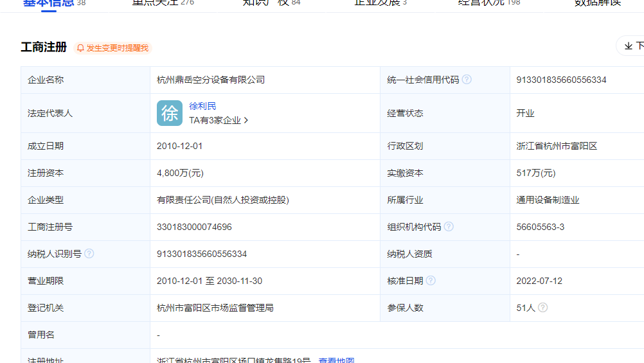Open help icon beside 纳税人识别号
644x363 pixels.
tap(89, 253)
